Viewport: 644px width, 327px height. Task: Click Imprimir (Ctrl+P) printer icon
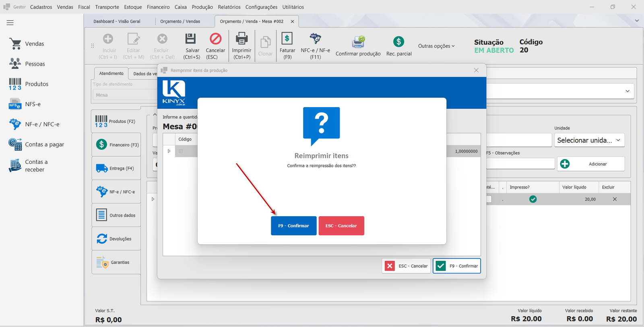242,39
